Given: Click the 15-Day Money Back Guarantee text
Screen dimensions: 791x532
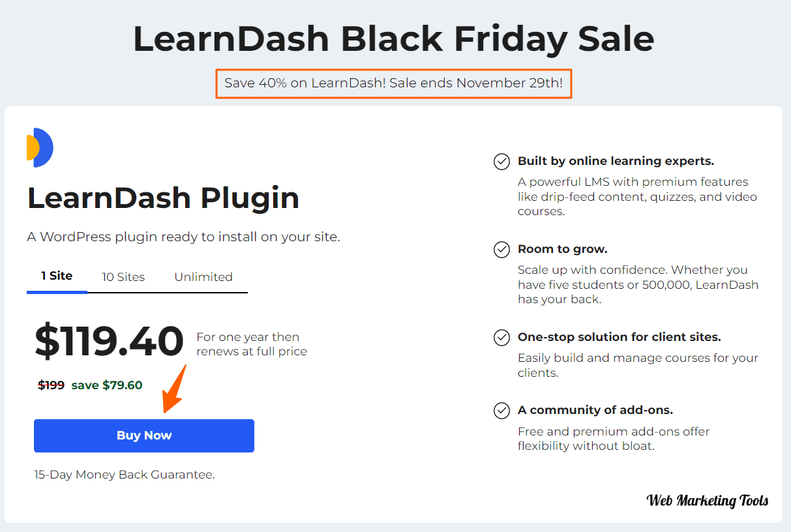Looking at the screenshot, I should coord(125,475).
